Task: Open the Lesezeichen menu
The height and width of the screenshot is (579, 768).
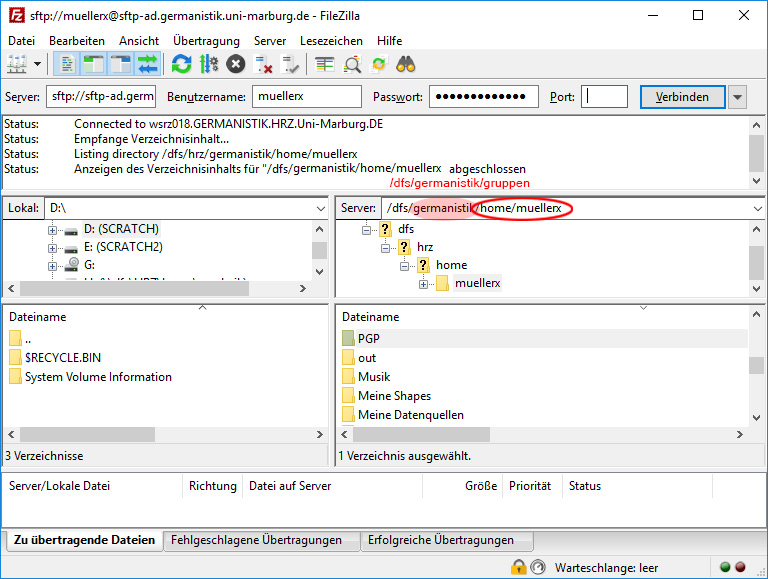Action: (x=332, y=41)
